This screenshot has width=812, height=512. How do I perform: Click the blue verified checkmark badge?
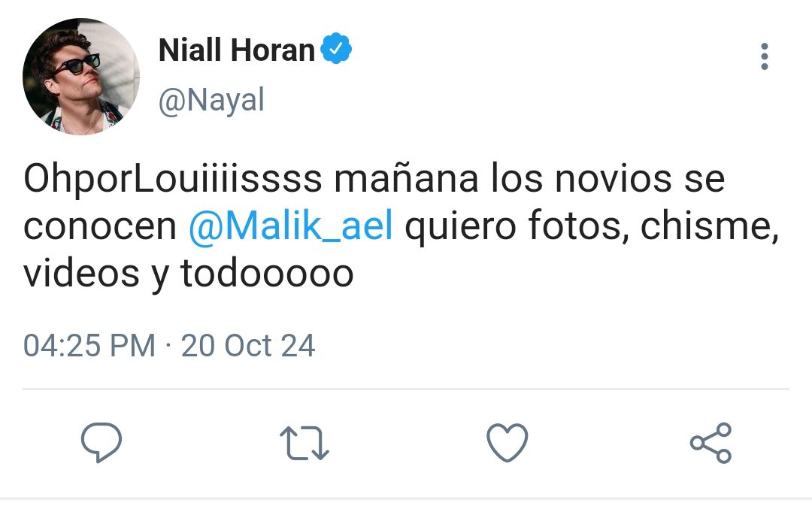pyautogui.click(x=336, y=49)
